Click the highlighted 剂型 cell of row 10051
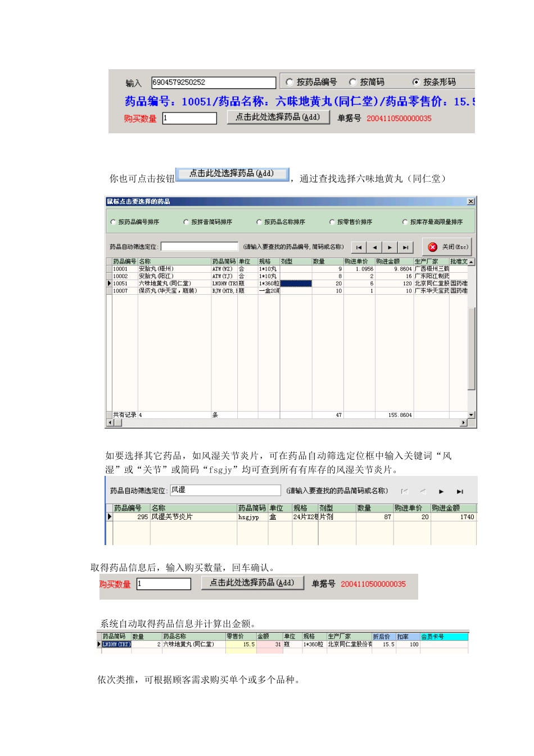This screenshot has width=534, height=756. [296, 283]
